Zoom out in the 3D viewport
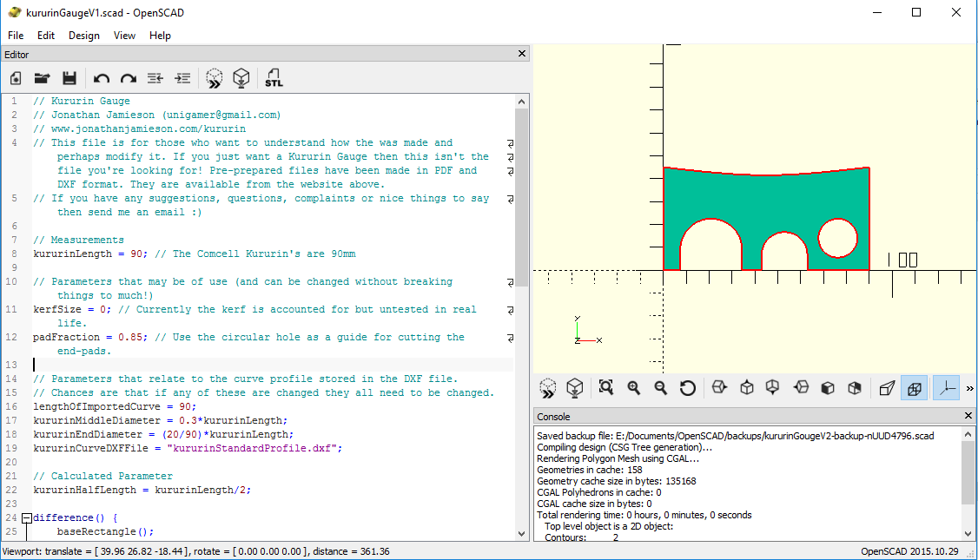Viewport: 978px width, 560px height. click(x=661, y=387)
